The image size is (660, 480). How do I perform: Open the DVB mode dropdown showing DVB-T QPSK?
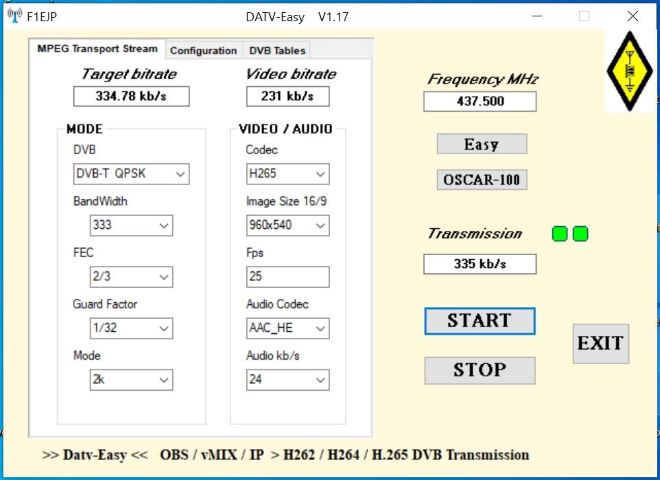pyautogui.click(x=131, y=174)
